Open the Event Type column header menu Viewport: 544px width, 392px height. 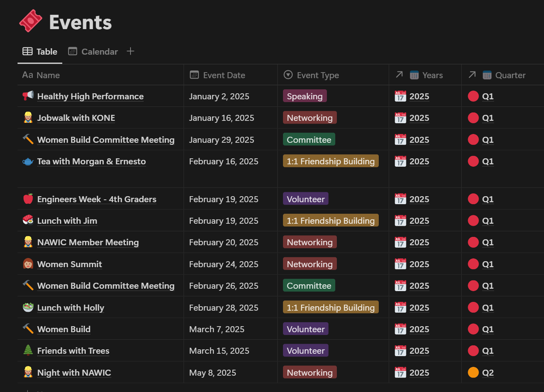click(x=318, y=75)
